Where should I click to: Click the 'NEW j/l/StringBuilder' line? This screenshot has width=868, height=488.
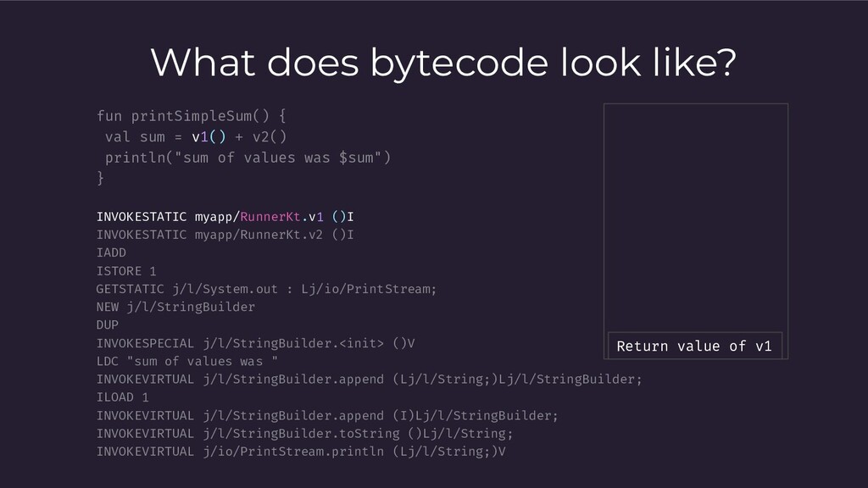point(175,307)
